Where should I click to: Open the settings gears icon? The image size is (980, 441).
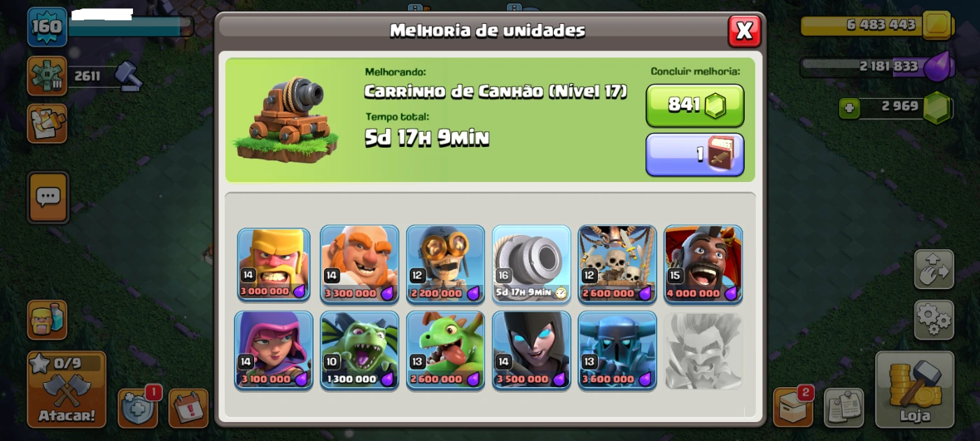tap(934, 320)
